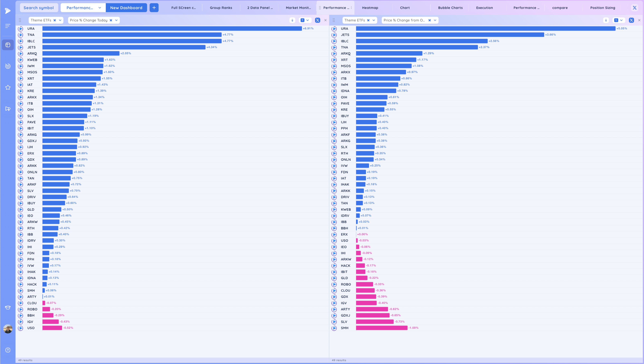
Task: Click the graduation cap learning icon
Action: 8,308
